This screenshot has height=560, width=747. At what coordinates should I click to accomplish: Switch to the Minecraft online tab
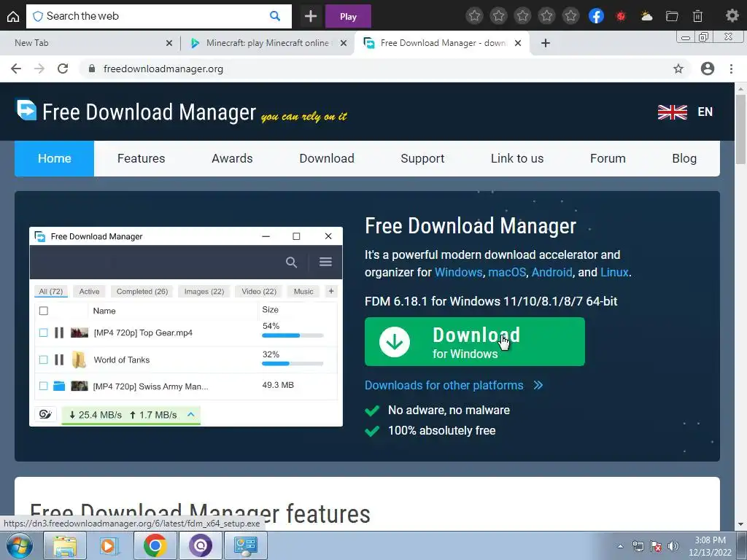tap(267, 43)
